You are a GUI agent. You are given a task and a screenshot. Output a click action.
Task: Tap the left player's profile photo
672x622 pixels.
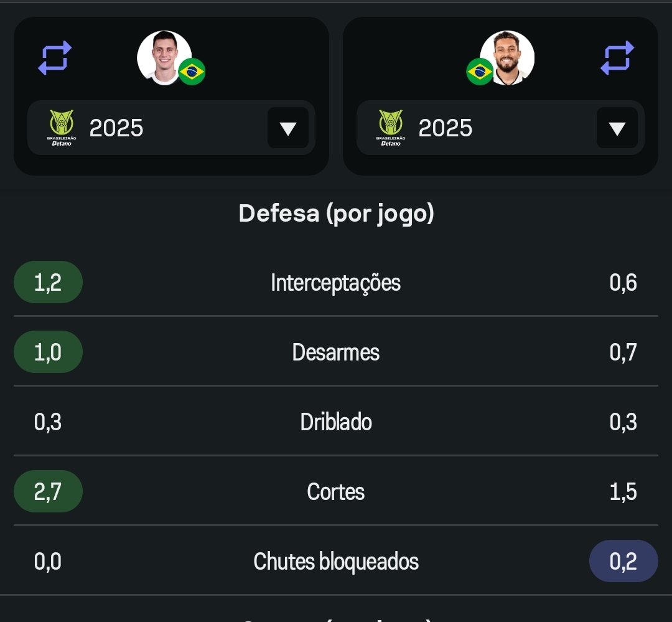[x=163, y=57]
